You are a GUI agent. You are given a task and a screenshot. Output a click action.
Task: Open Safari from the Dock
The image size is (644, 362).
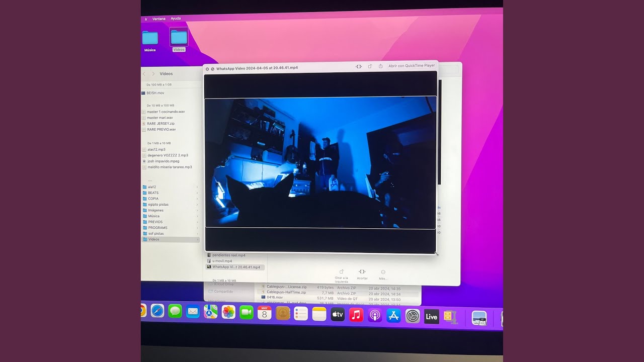coord(157,311)
